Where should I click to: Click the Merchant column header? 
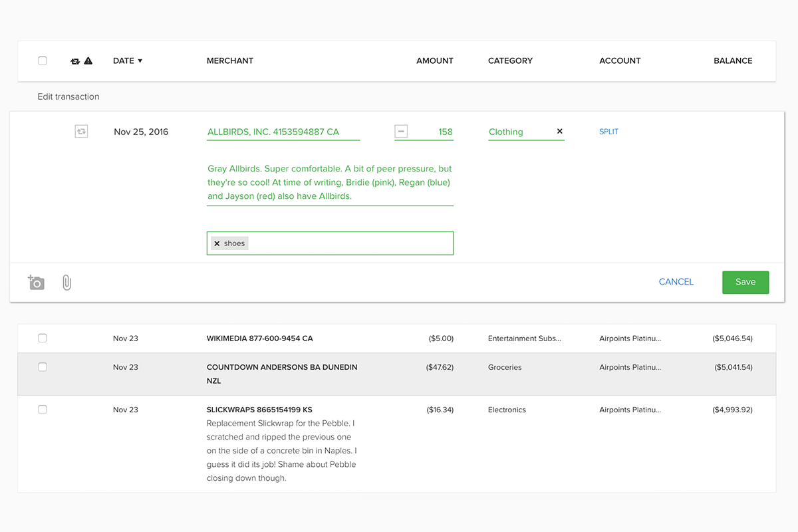tap(229, 61)
